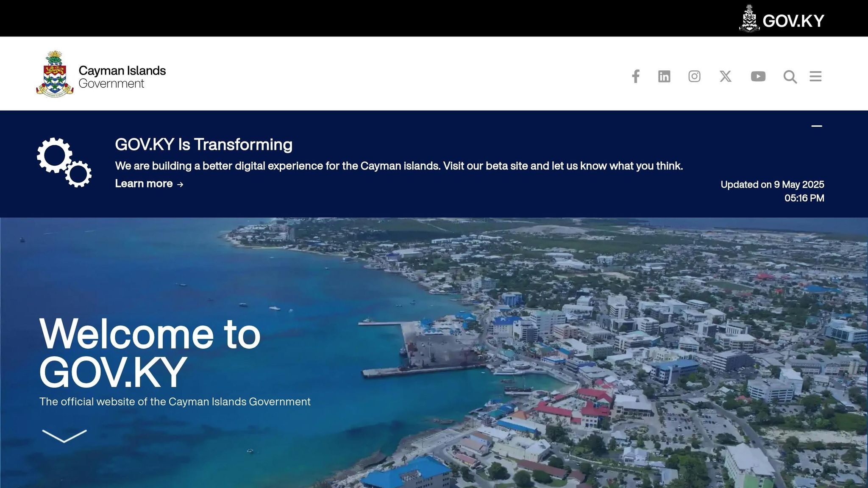Open site search with magnifier icon
The image size is (868, 488).
(790, 77)
